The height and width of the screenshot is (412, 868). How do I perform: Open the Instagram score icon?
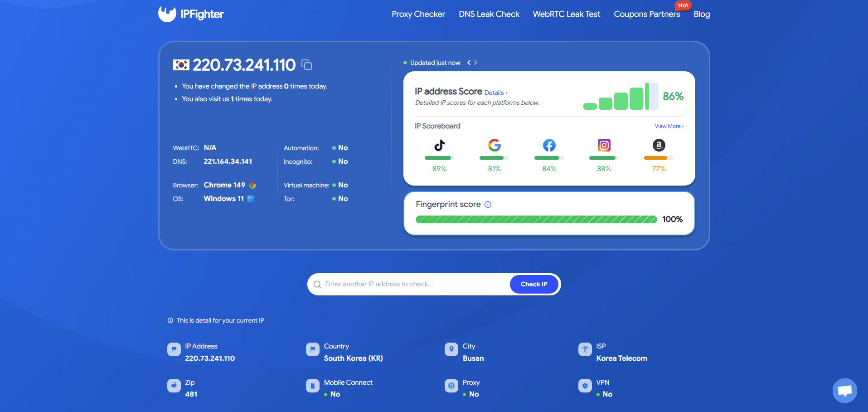click(604, 145)
